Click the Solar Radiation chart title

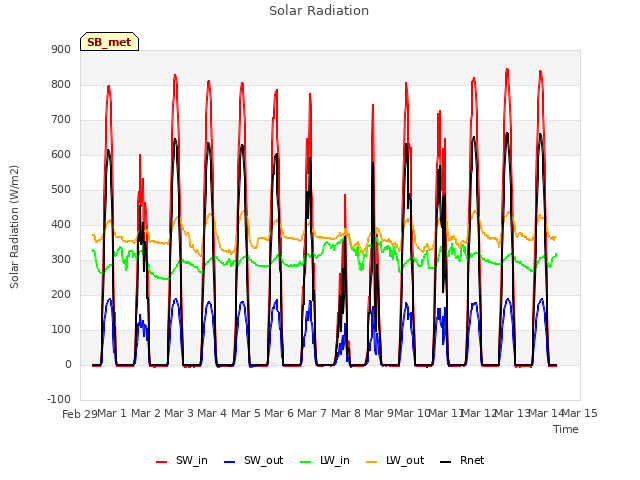319,11
